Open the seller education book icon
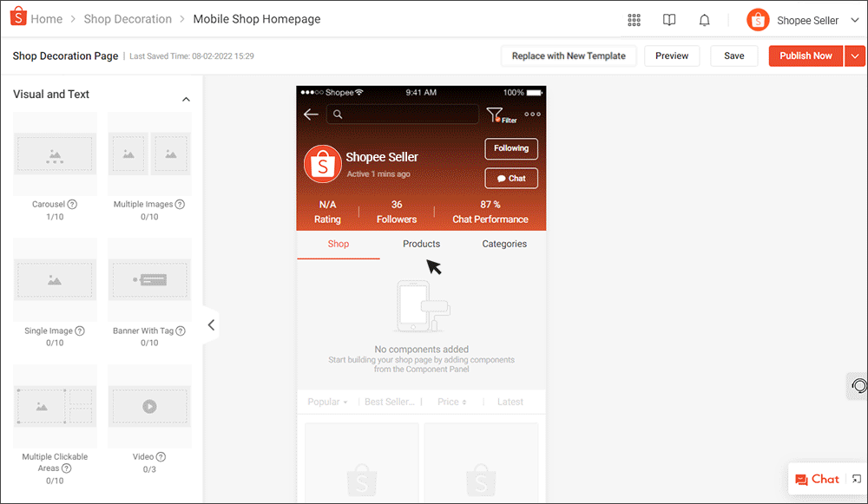 [668, 19]
